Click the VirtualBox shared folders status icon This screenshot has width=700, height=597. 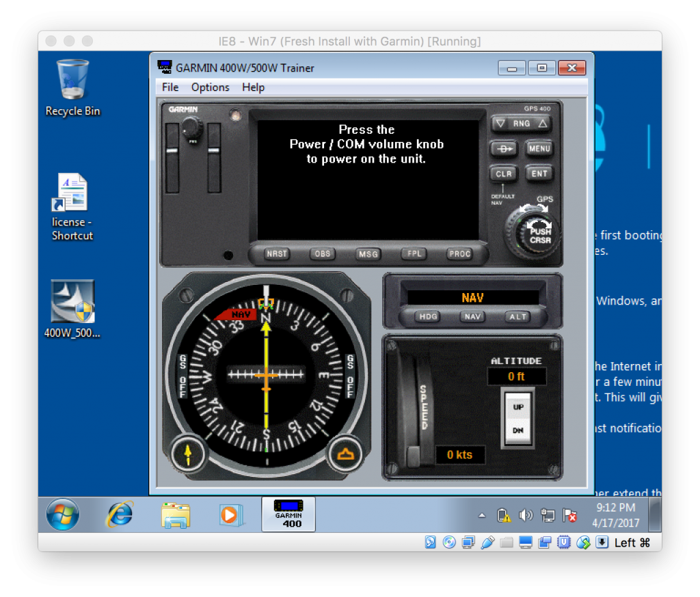(507, 542)
